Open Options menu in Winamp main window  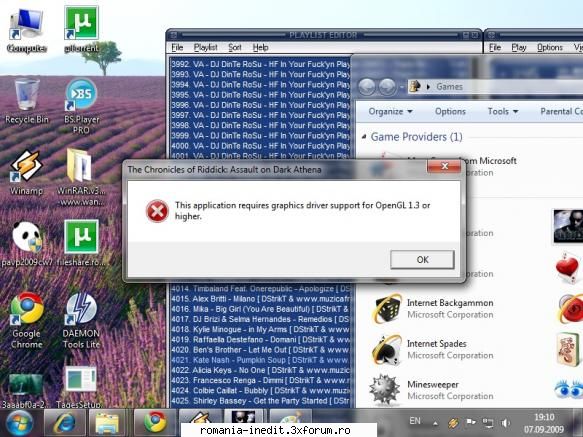tap(550, 47)
